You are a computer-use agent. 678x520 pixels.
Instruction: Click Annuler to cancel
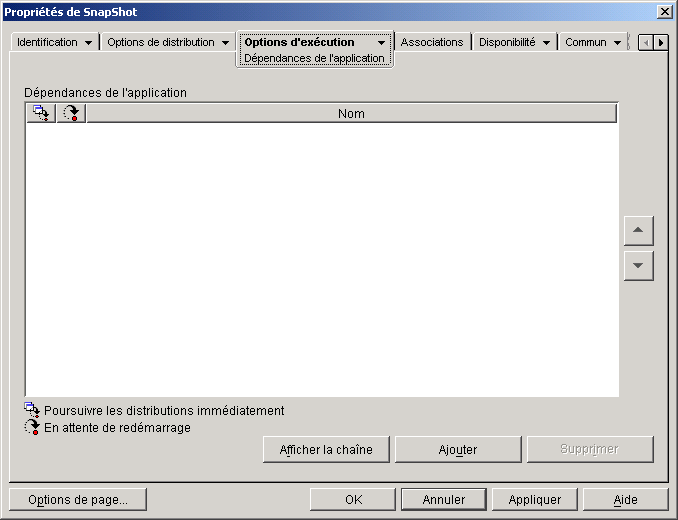[x=444, y=500]
